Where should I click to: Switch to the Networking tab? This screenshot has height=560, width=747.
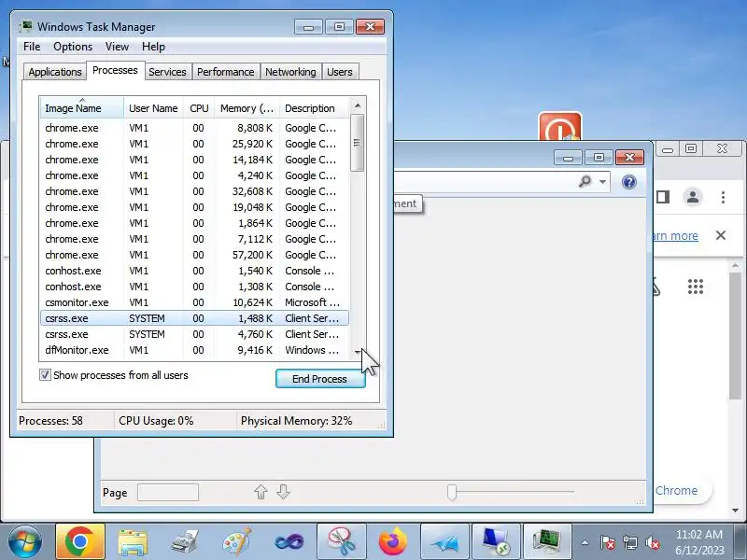click(290, 72)
